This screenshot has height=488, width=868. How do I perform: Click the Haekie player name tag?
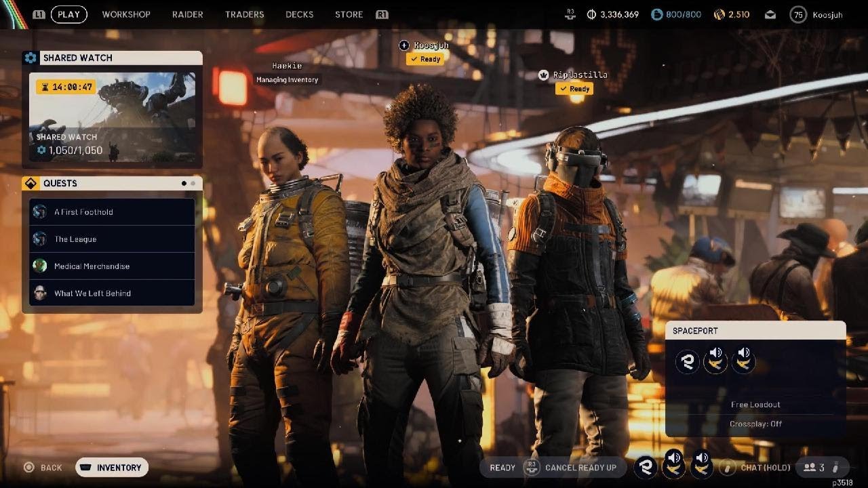click(x=287, y=66)
